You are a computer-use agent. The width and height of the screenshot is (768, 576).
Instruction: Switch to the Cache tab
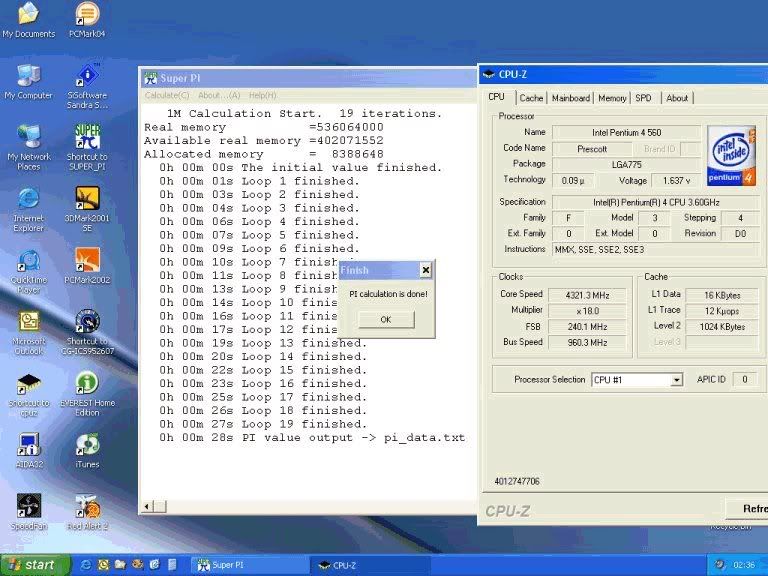click(x=531, y=98)
